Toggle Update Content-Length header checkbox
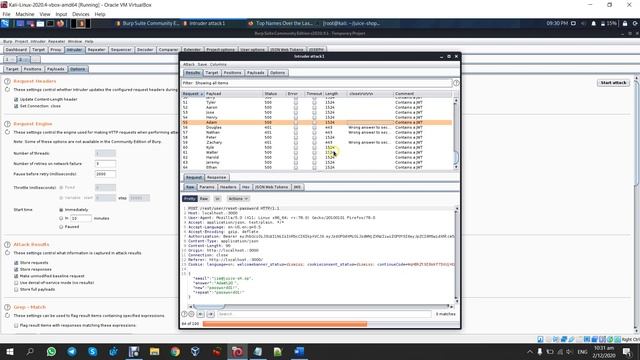 pos(16,99)
